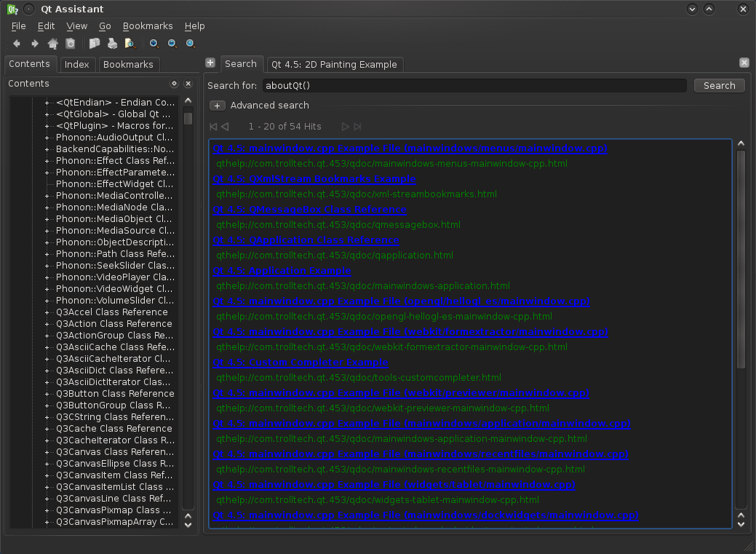756x554 pixels.
Task: Expand Advanced search options
Action: pyautogui.click(x=217, y=106)
